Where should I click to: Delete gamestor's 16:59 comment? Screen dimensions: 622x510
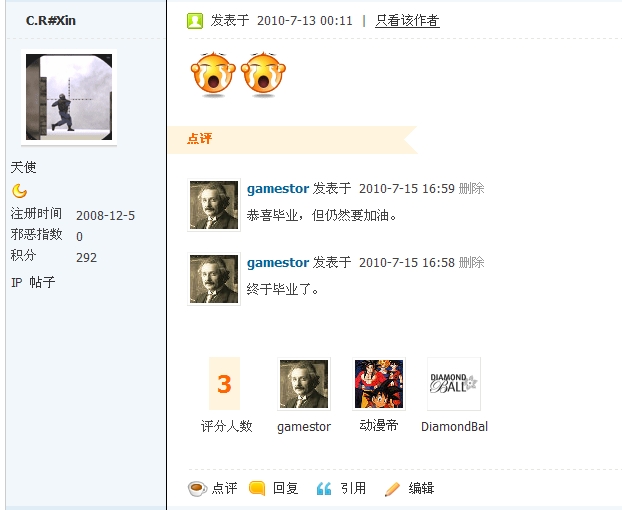tap(472, 188)
